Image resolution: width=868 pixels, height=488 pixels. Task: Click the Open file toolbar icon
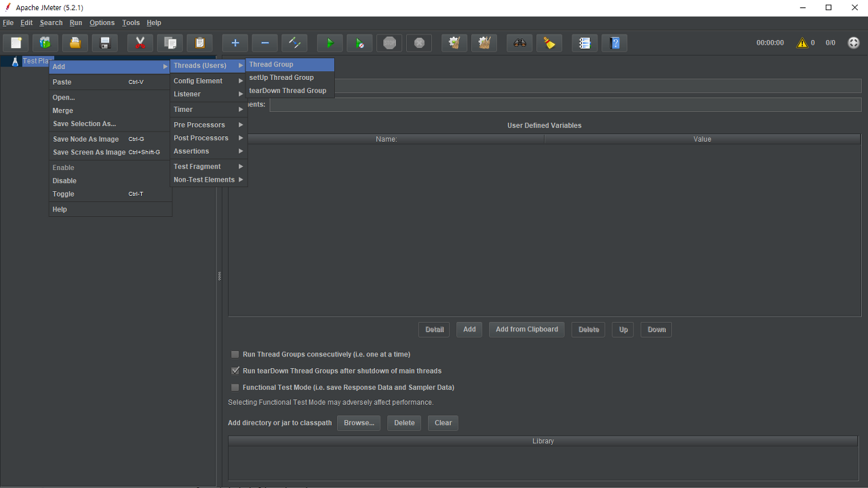coord(75,43)
